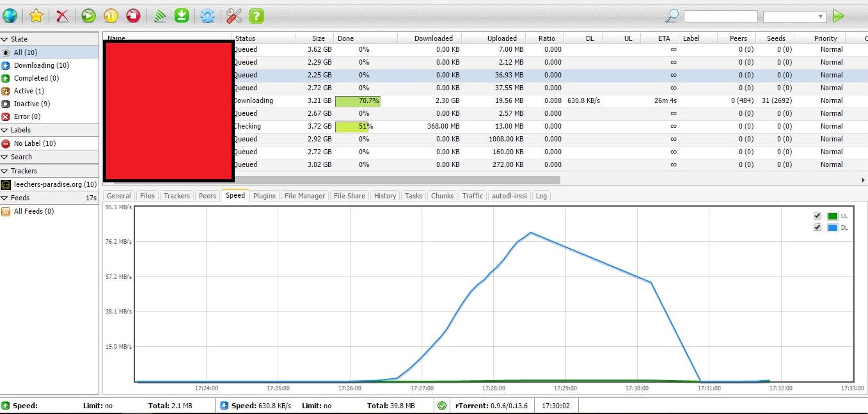The height and width of the screenshot is (414, 868).
Task: Click the rTorrent 0.9.6/0.13.6 status entry
Action: (492, 406)
